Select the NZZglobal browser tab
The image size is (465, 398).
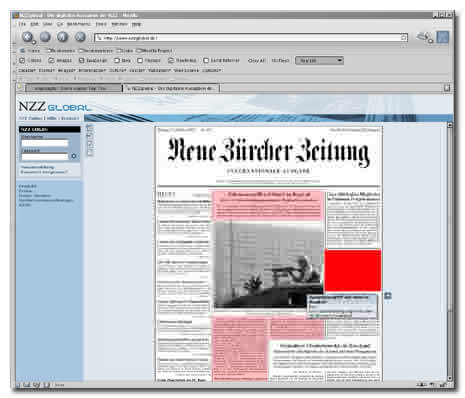point(171,88)
